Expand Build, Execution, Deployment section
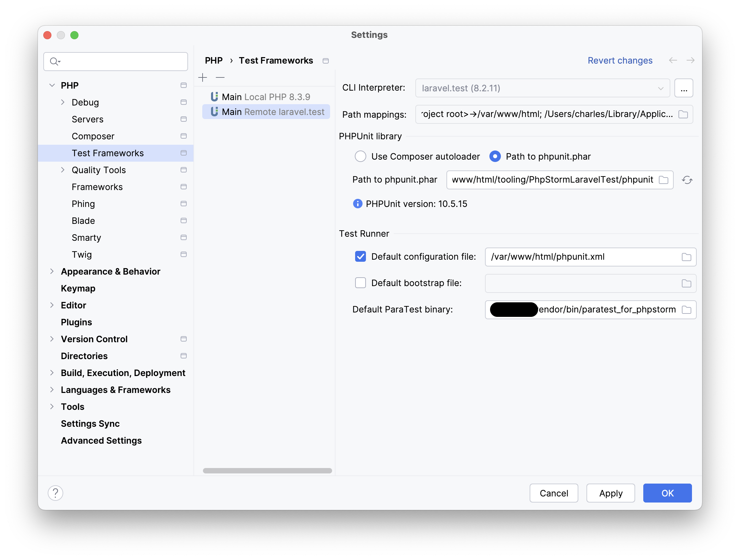 52,373
